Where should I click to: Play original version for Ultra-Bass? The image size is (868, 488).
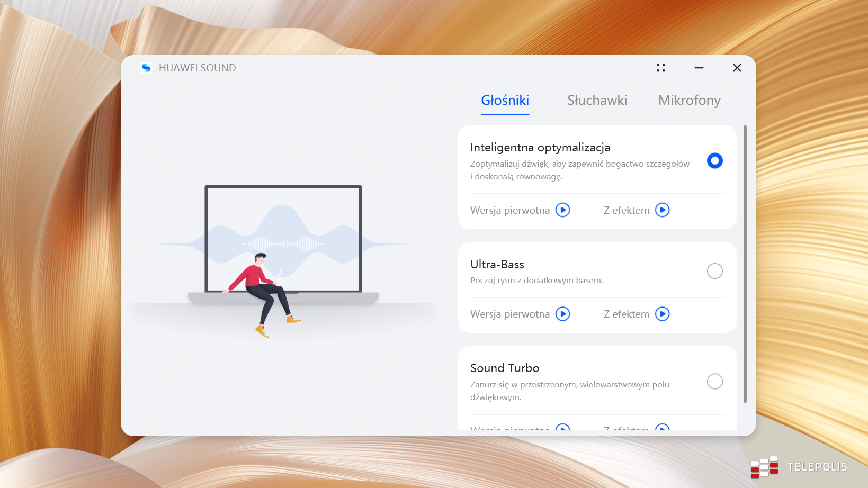(x=562, y=314)
